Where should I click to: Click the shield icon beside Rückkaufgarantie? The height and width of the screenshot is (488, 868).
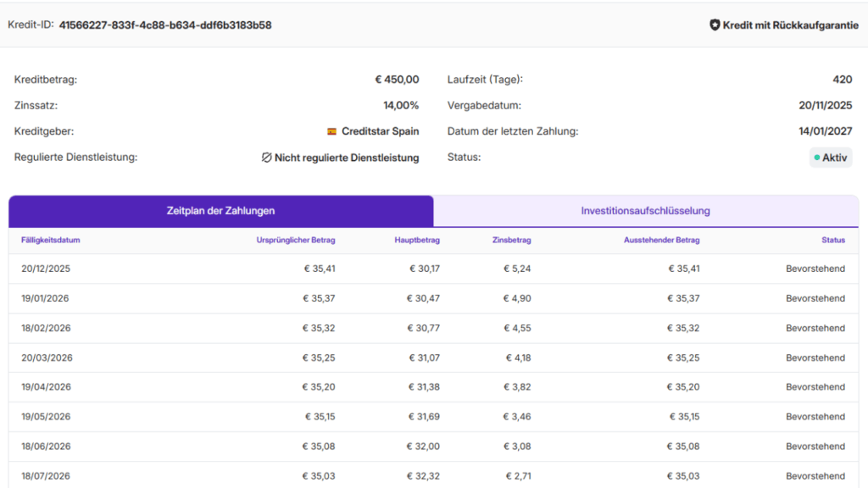click(x=715, y=25)
